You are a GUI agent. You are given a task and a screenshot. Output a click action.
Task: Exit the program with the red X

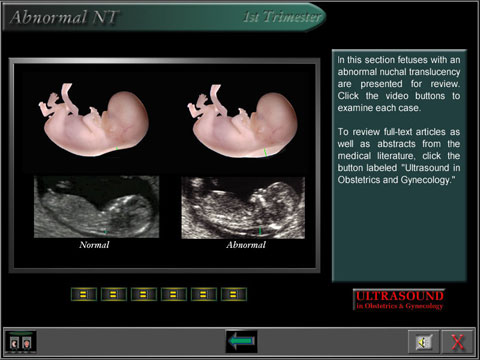(457, 342)
